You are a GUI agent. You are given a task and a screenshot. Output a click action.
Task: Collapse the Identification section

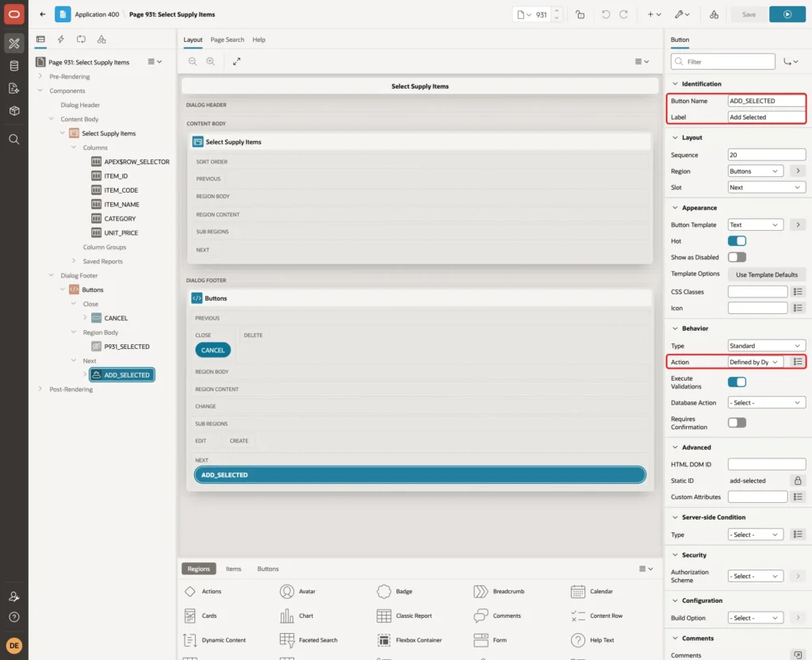coord(675,84)
